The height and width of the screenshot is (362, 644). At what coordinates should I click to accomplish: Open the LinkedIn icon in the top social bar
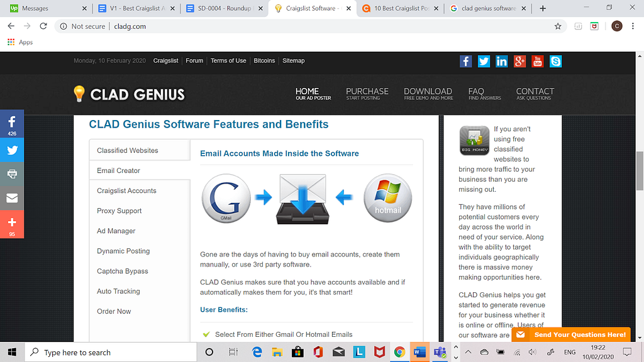pos(501,61)
